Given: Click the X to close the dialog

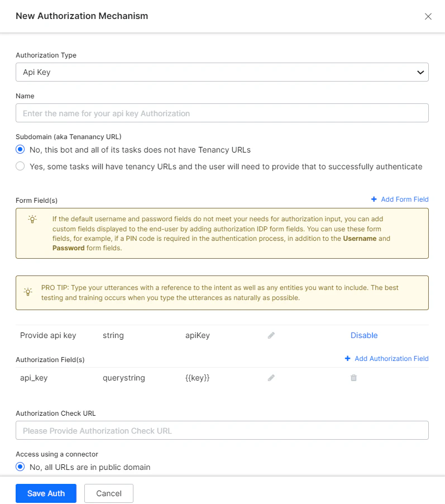Looking at the screenshot, I should (x=428, y=17).
